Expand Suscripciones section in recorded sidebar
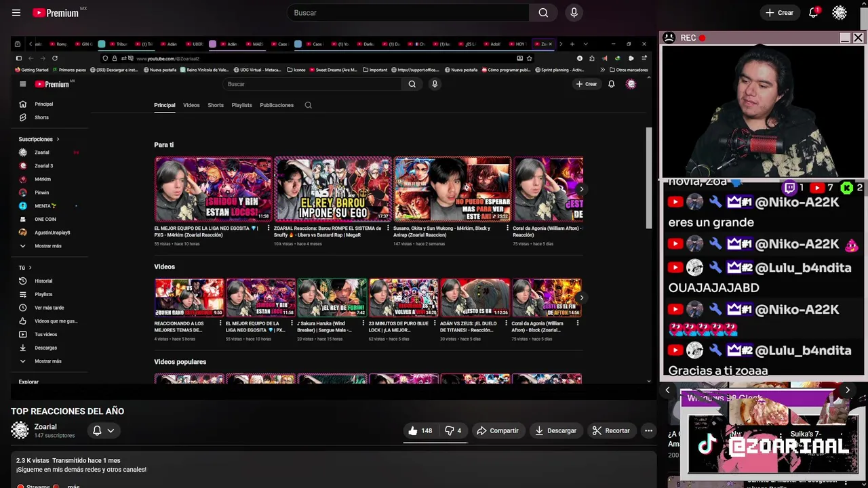Screen dimensions: 868x488 click(39, 139)
